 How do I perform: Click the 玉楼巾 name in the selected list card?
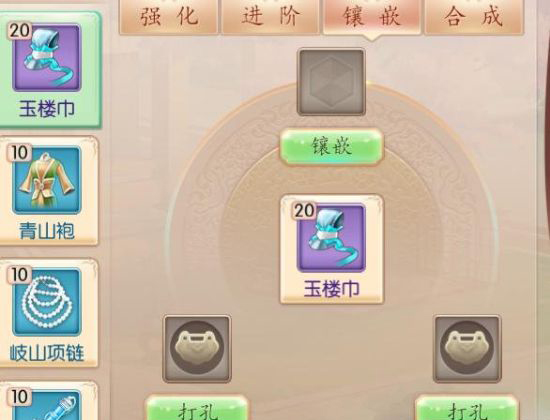[47, 109]
